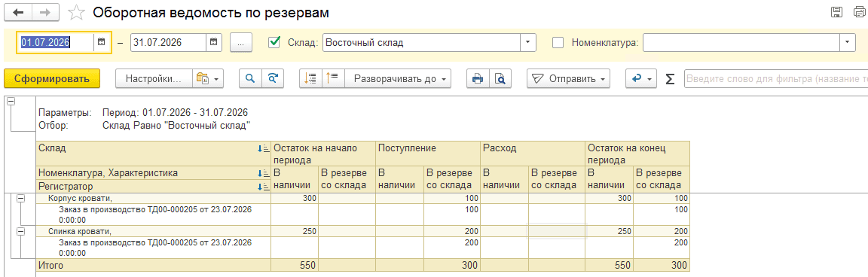Select cell 250 in Спинка кровати opening balance

(295, 231)
